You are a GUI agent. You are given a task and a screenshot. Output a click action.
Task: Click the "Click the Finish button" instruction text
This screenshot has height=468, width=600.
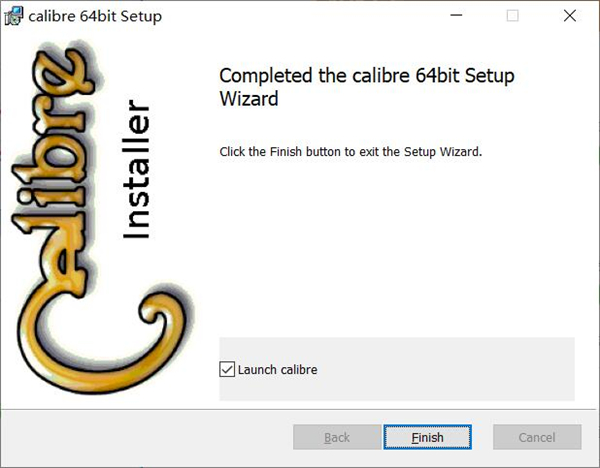[x=350, y=152]
